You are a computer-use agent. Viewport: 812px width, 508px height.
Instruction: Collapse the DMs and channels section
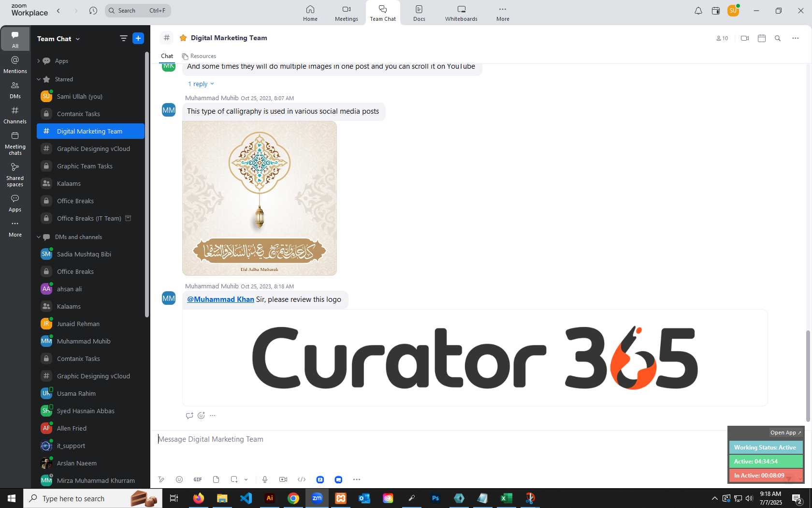(39, 237)
